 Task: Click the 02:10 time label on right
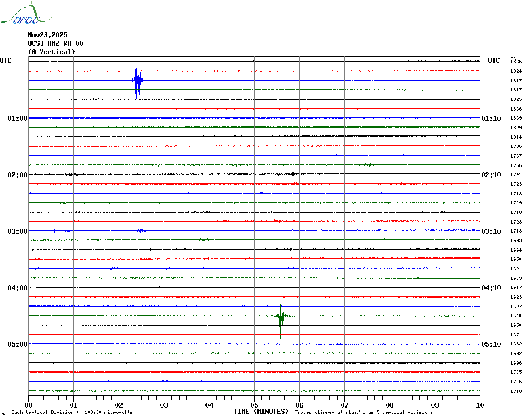pos(491,175)
